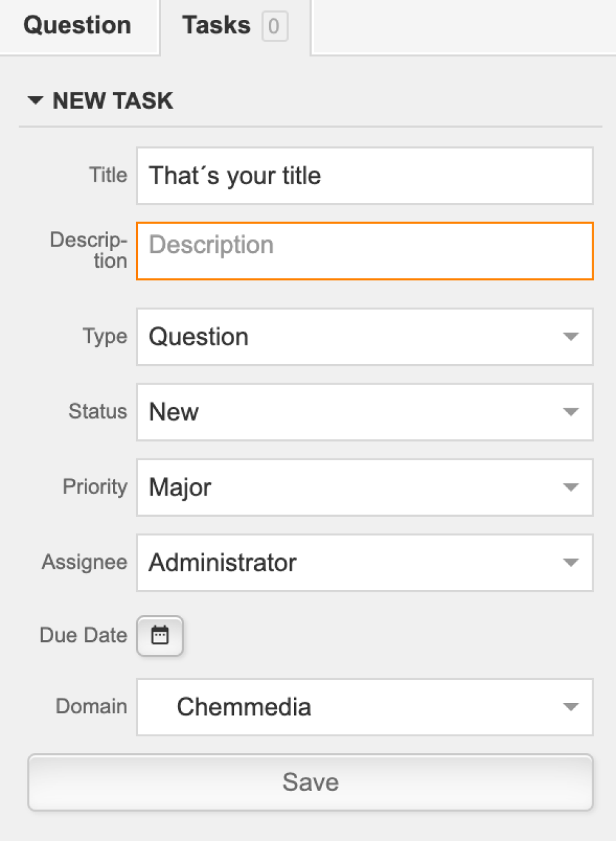Open the Domain combo box showing Chemmedia
616x841 pixels.
point(364,707)
